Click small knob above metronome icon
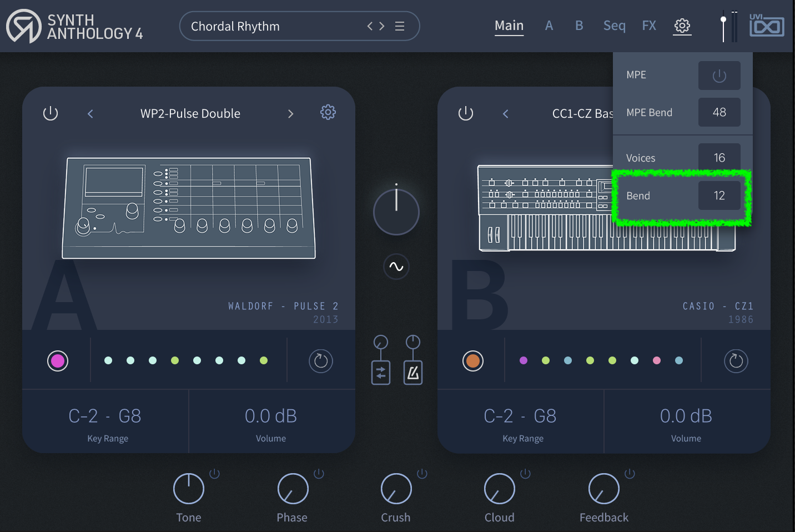Viewport: 795px width, 532px height. point(413,342)
